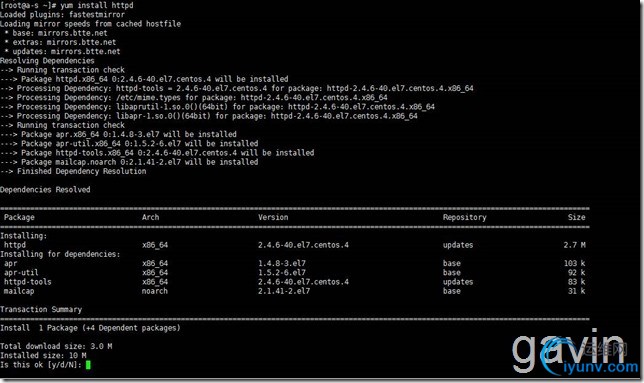Click version '1.4.8-3.el7' in apr row
644x383 pixels.
282,264
